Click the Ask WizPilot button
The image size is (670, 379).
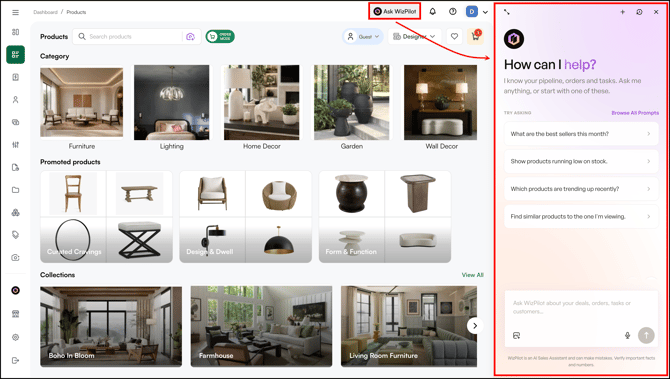(x=395, y=12)
